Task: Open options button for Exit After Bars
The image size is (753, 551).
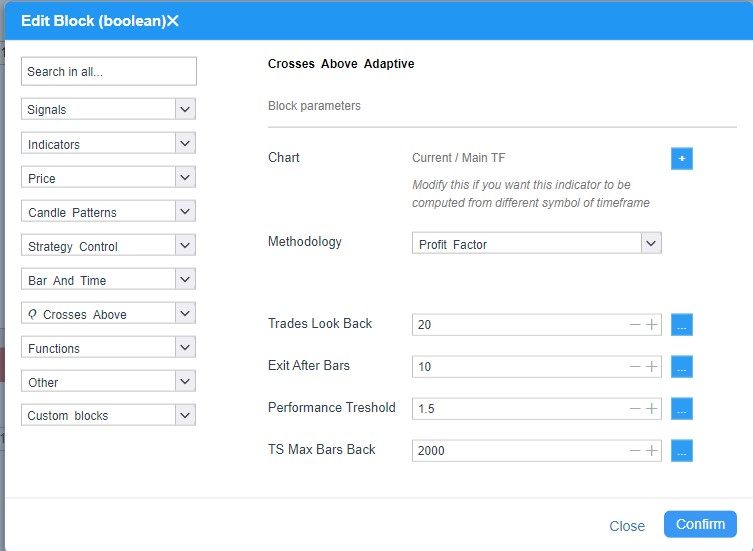Action: (x=681, y=367)
